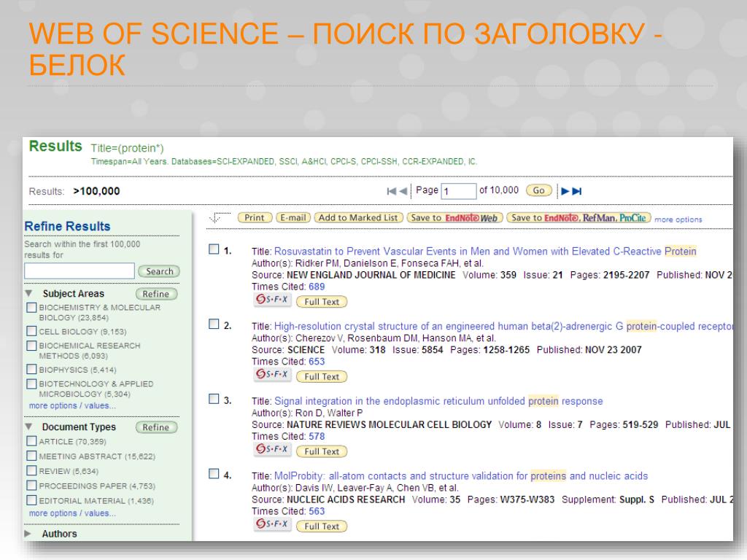Click the Results >100,000 count
The height and width of the screenshot is (560, 747).
pyautogui.click(x=96, y=191)
